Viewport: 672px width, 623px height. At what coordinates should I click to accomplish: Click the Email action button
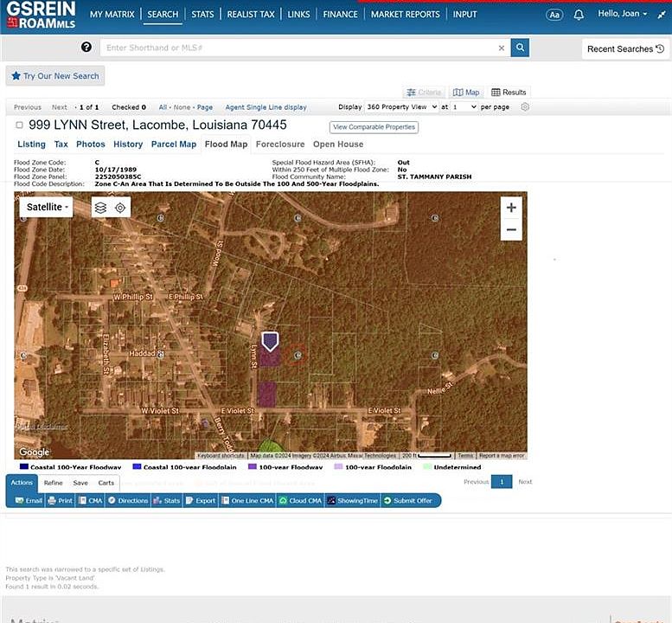coord(29,501)
